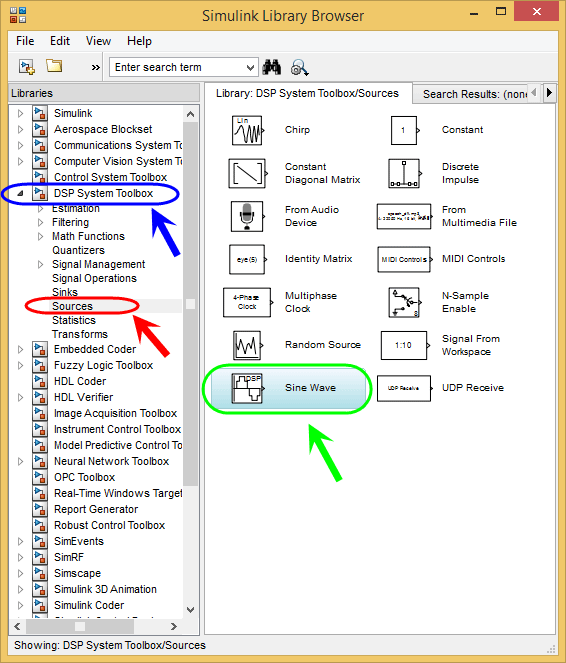The width and height of the screenshot is (566, 663).
Task: Click the horizontal scrollbar right arrow
Action: (174, 626)
